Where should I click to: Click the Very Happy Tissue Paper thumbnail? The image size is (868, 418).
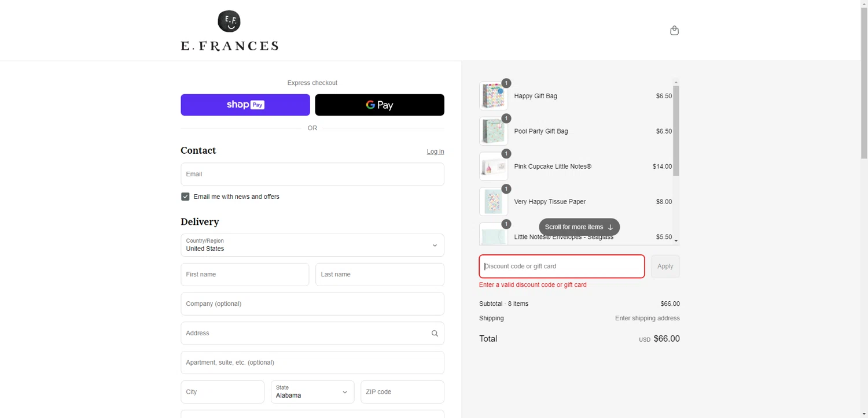[494, 202]
